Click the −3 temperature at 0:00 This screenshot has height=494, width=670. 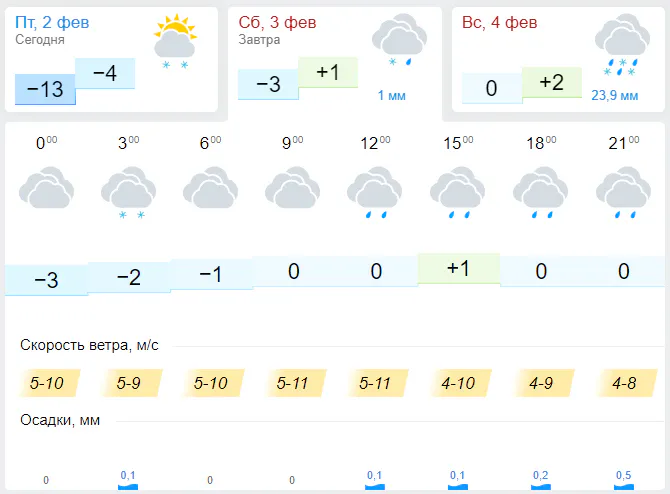pyautogui.click(x=46, y=281)
